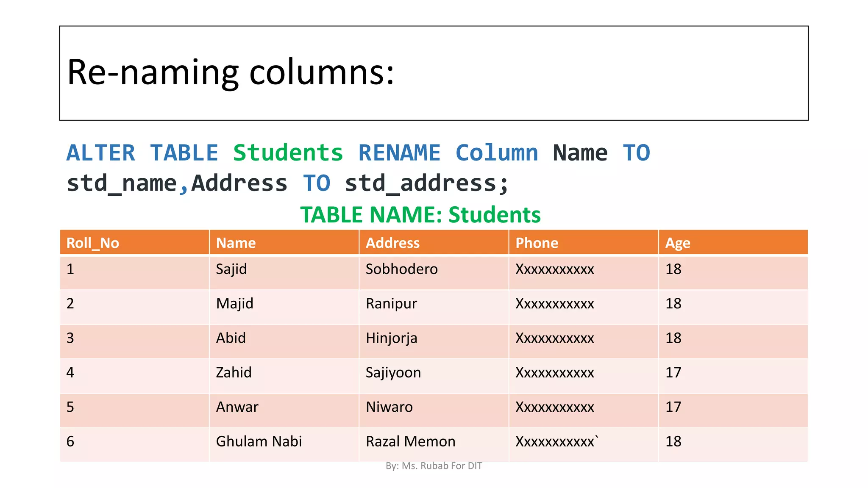Image resolution: width=868 pixels, height=488 pixels.
Task: Click roll number '6' in the table
Action: [x=70, y=441]
